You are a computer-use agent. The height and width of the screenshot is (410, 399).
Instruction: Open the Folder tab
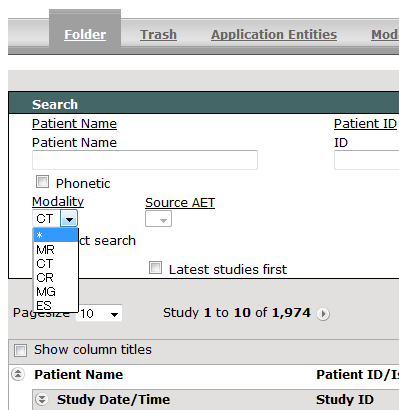(x=85, y=35)
